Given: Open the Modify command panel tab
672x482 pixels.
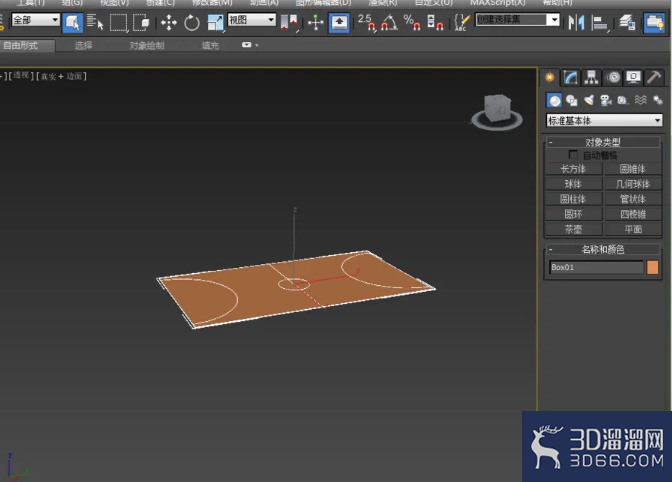Looking at the screenshot, I should 570,78.
